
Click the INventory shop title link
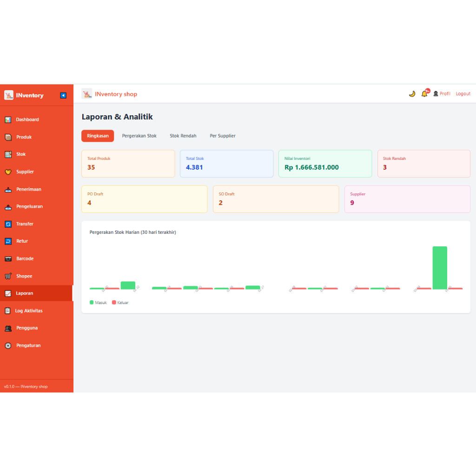tap(116, 94)
